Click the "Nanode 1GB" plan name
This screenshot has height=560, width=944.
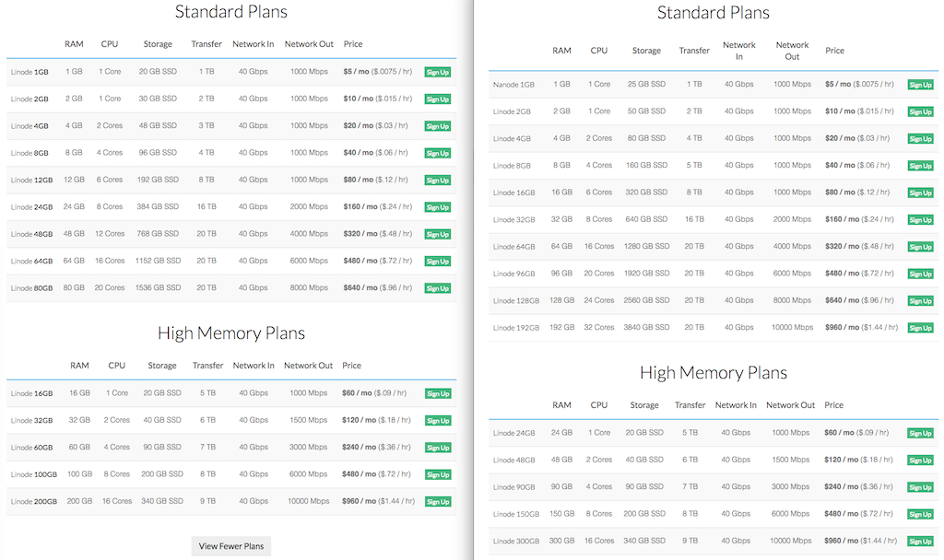coord(513,85)
